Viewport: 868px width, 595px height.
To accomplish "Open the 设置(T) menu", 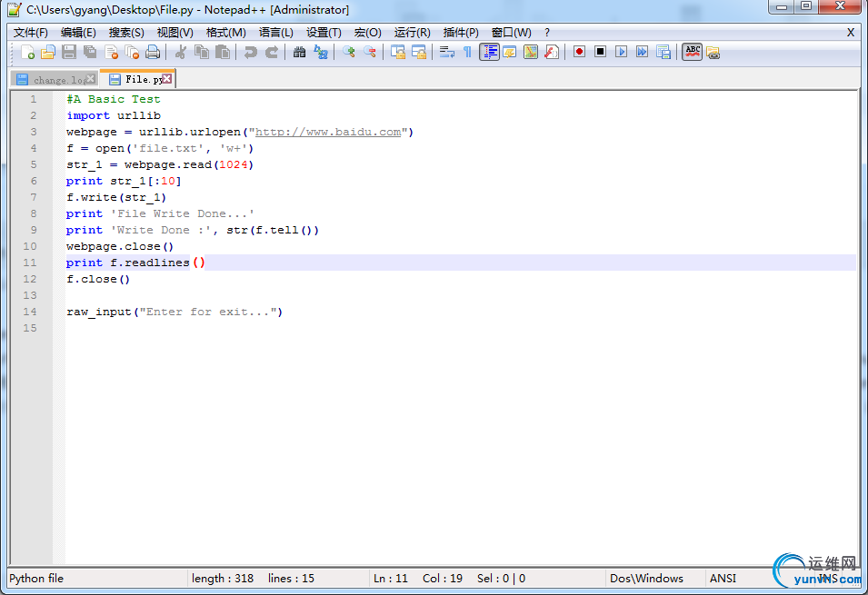I will coord(324,33).
